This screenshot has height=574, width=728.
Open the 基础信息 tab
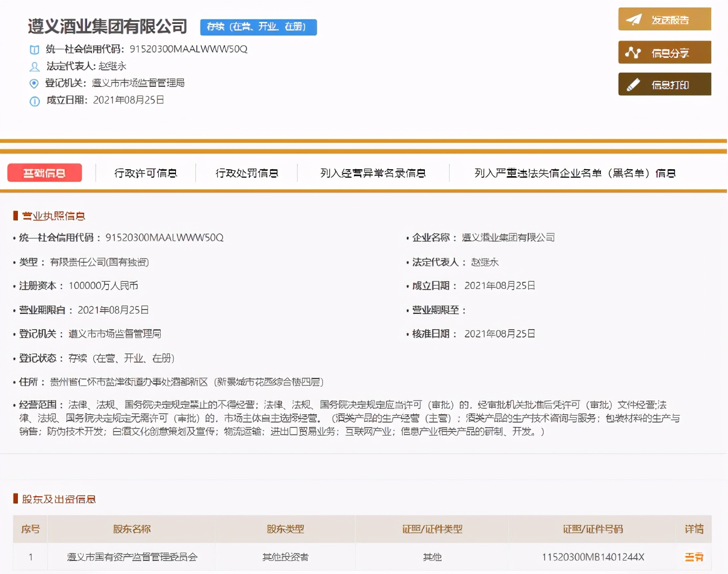[45, 173]
